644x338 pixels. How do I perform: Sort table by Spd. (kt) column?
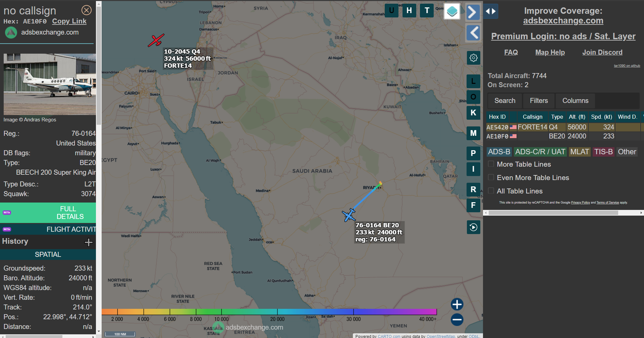pyautogui.click(x=602, y=117)
